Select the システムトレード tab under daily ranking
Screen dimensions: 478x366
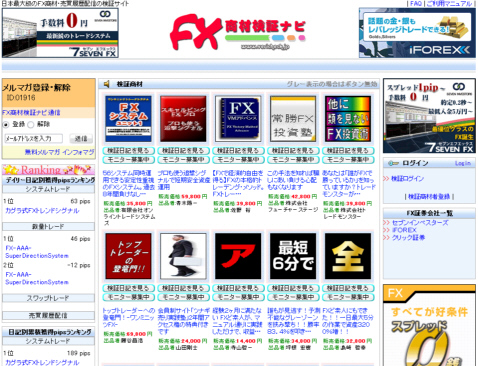(48, 189)
